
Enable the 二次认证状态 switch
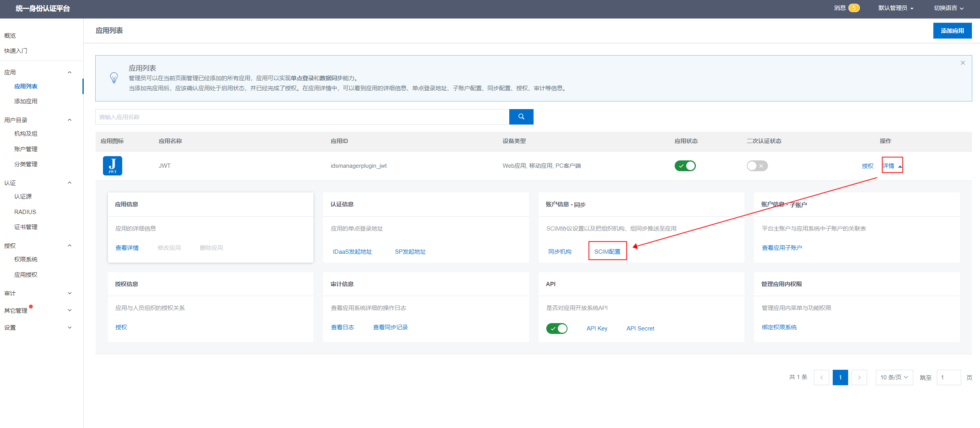coord(757,166)
